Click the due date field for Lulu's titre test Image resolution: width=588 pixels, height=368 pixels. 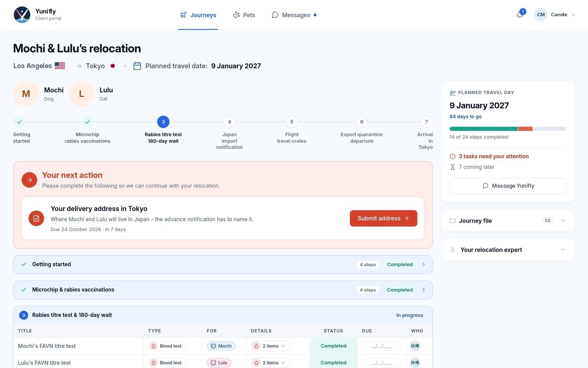point(382,362)
